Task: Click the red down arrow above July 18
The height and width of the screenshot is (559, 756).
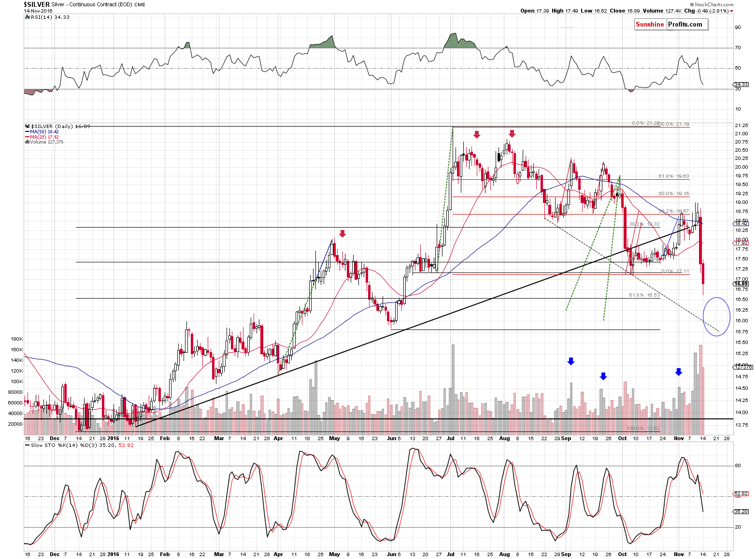Action: [x=477, y=134]
